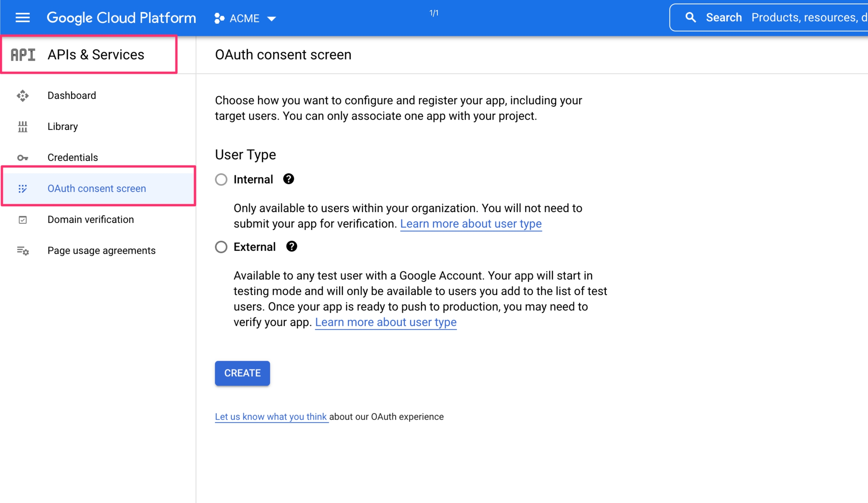Viewport: 868px width, 503px height.
Task: Open the help tooltip next to External
Action: [x=292, y=246]
